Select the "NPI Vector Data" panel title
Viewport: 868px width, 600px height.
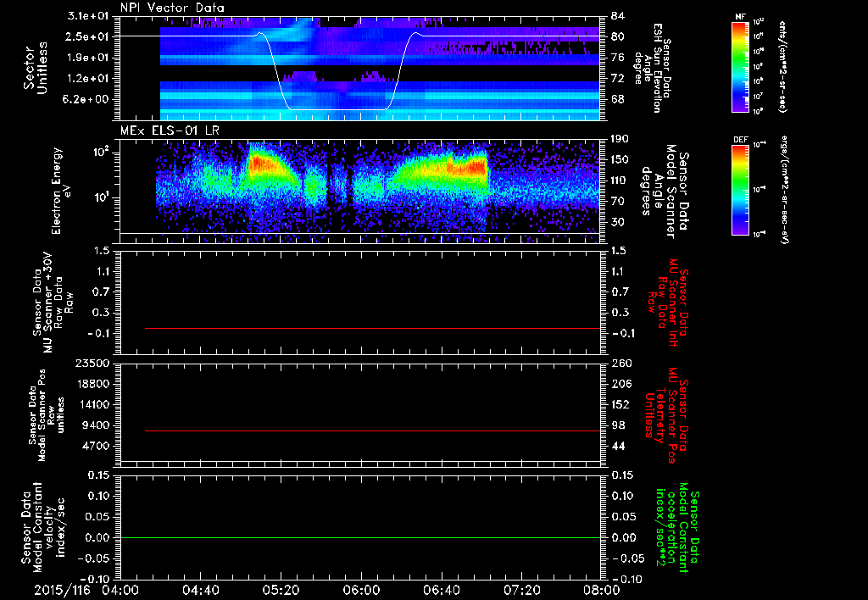coord(173,8)
